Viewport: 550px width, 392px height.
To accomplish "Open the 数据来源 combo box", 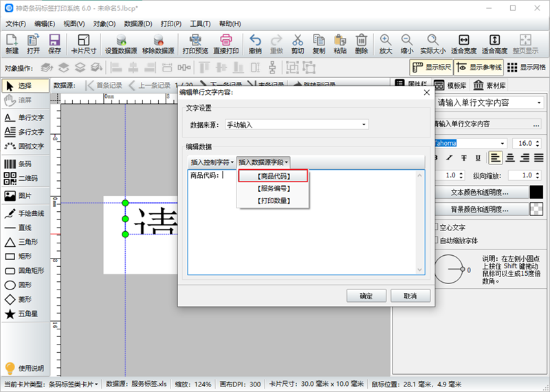I will click(296, 124).
